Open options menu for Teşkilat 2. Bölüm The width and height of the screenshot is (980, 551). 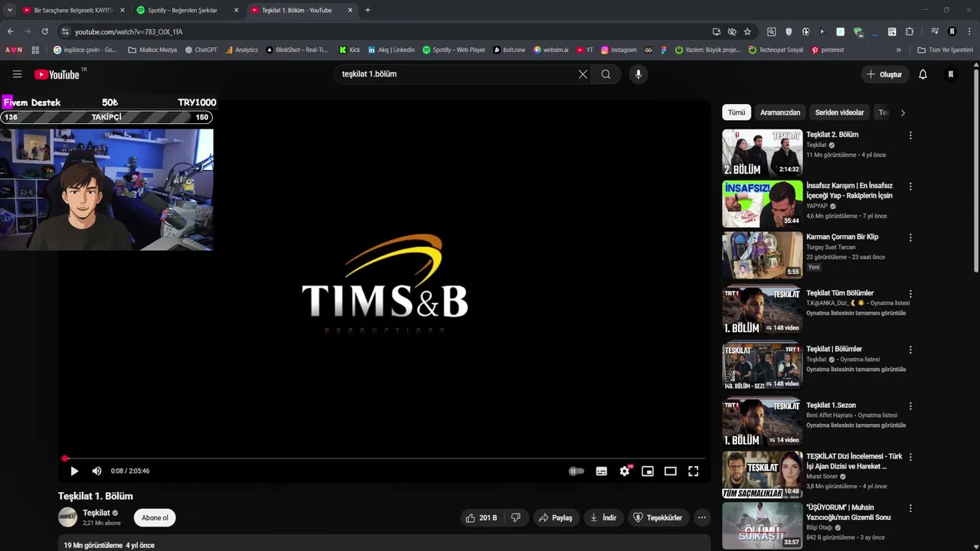[910, 135]
